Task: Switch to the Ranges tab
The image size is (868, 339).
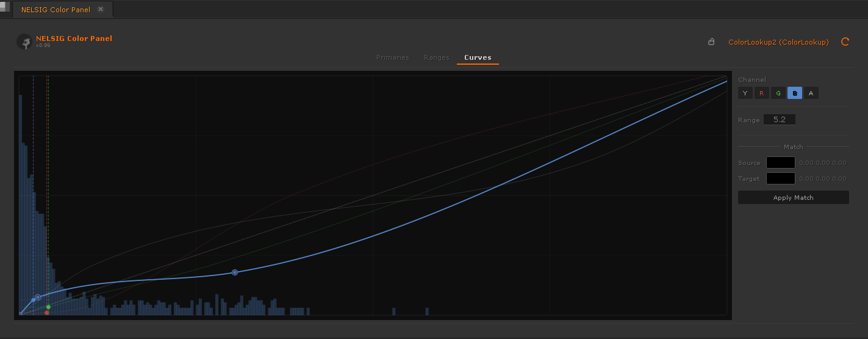Action: (x=437, y=57)
